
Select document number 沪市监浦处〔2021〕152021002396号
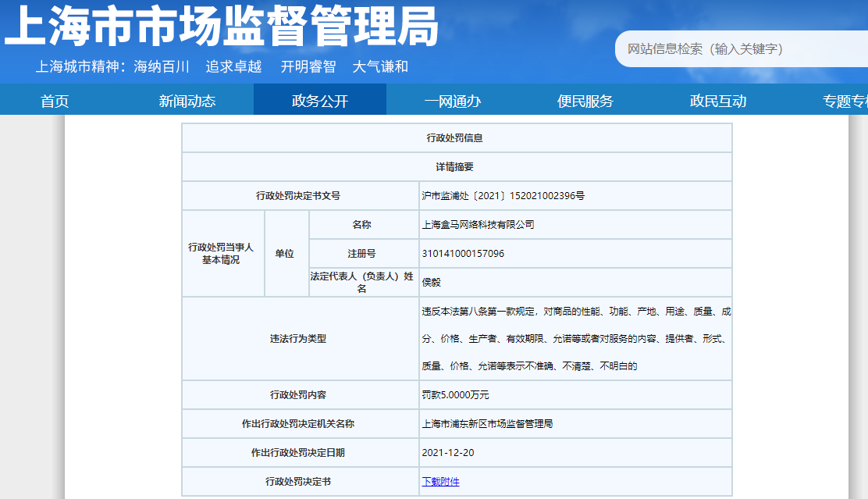tap(503, 195)
